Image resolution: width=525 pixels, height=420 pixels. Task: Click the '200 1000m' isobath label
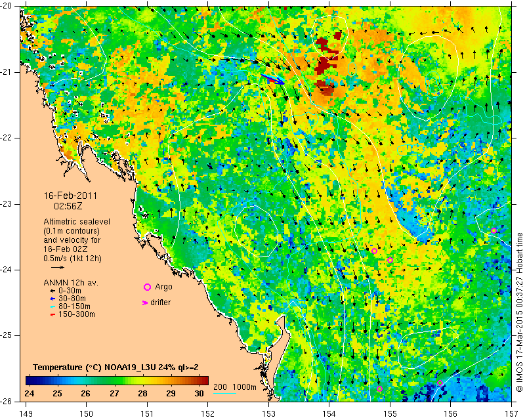(235, 387)
